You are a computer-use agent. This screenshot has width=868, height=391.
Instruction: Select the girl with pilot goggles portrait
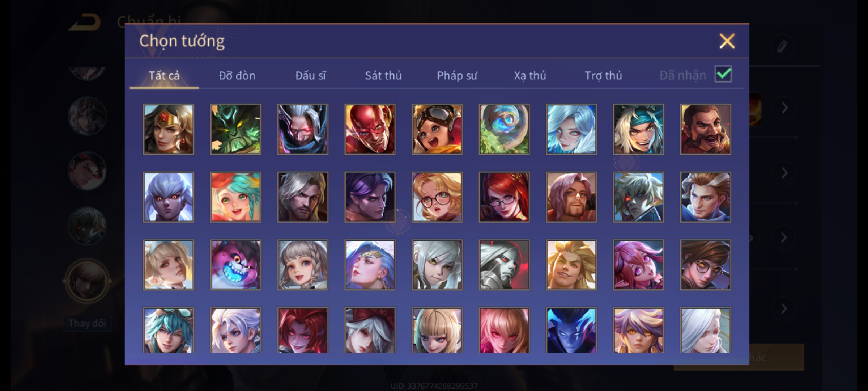click(437, 129)
